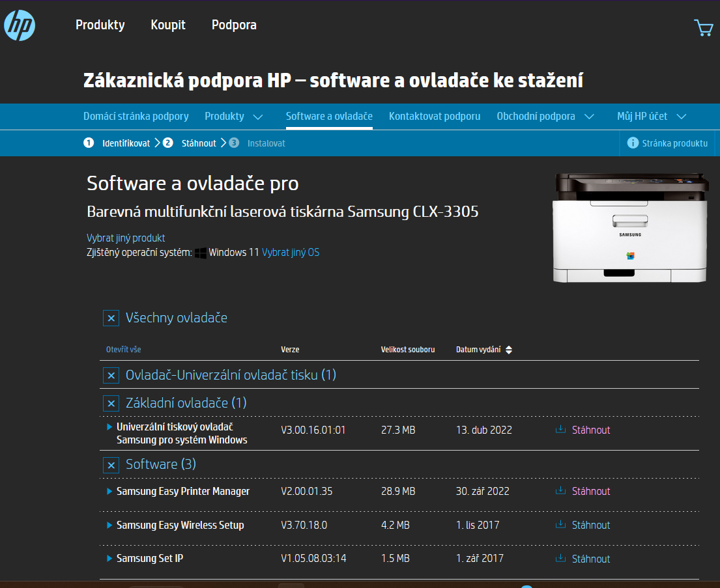This screenshot has width=720, height=588.
Task: Click download icon for Samsung Set IP
Action: [560, 559]
